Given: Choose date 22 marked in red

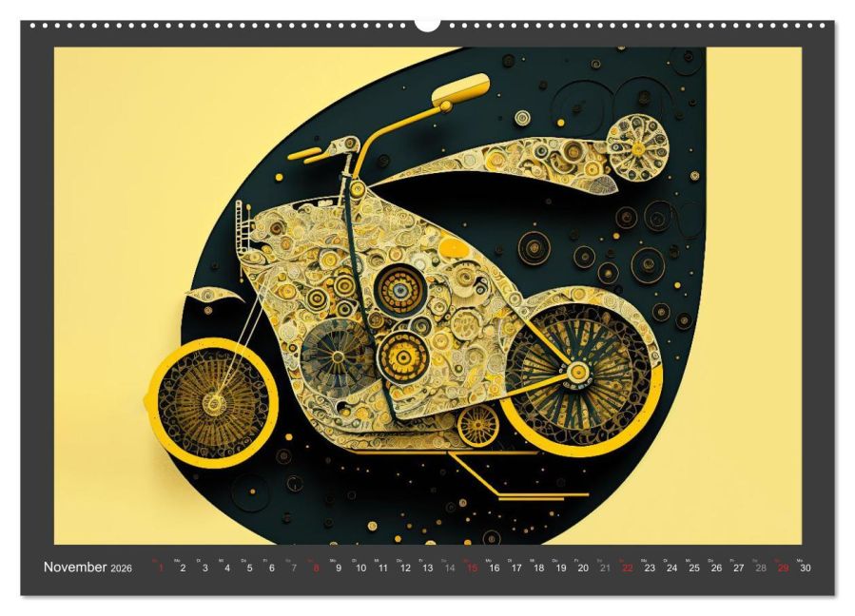Looking at the screenshot, I should 628,568.
